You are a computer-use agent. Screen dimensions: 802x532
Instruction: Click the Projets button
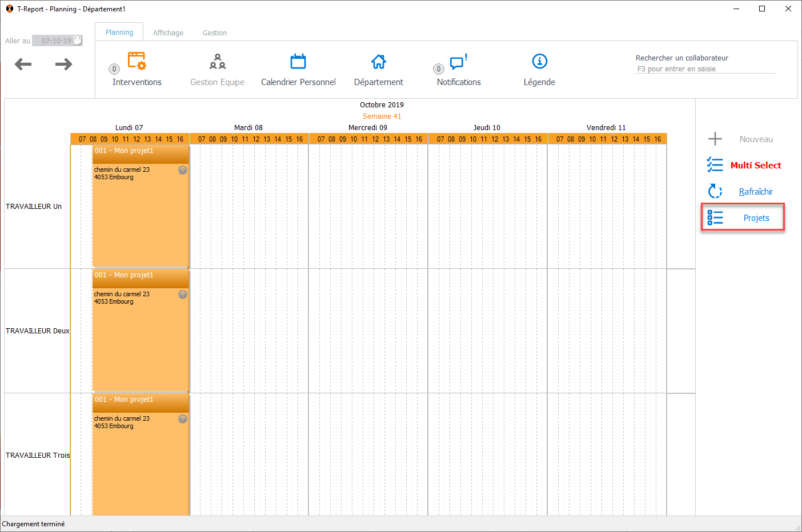coord(743,217)
